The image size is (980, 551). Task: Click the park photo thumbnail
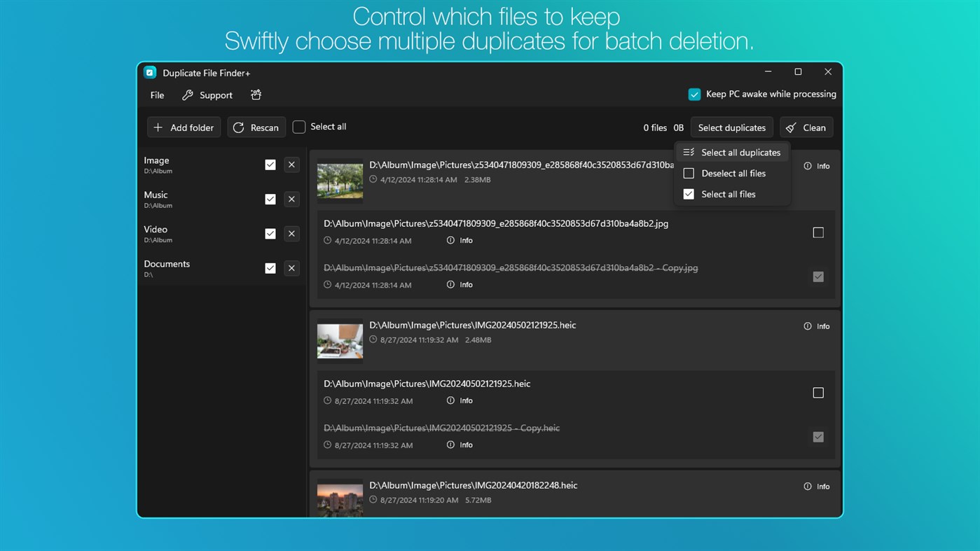point(340,181)
